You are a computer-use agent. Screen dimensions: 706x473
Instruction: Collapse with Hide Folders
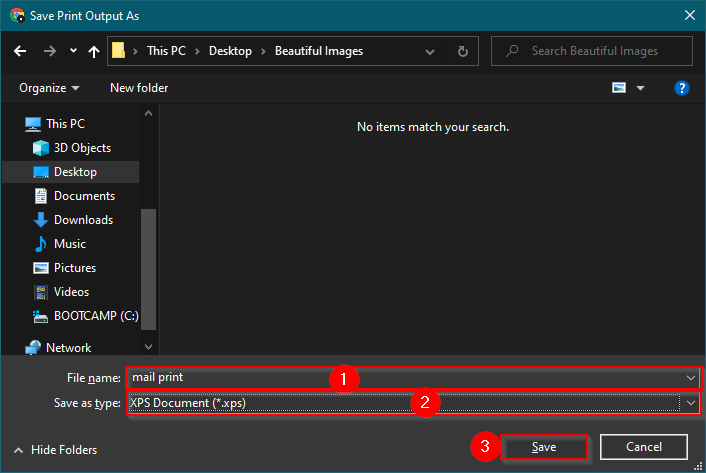(x=56, y=450)
